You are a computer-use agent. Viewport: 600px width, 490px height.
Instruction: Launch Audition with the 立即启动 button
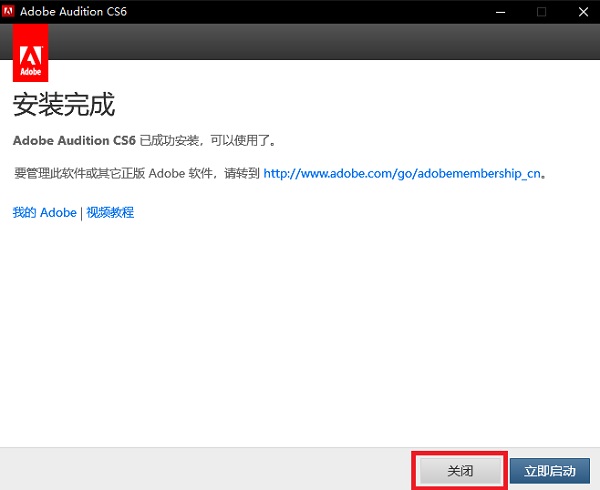pyautogui.click(x=549, y=469)
